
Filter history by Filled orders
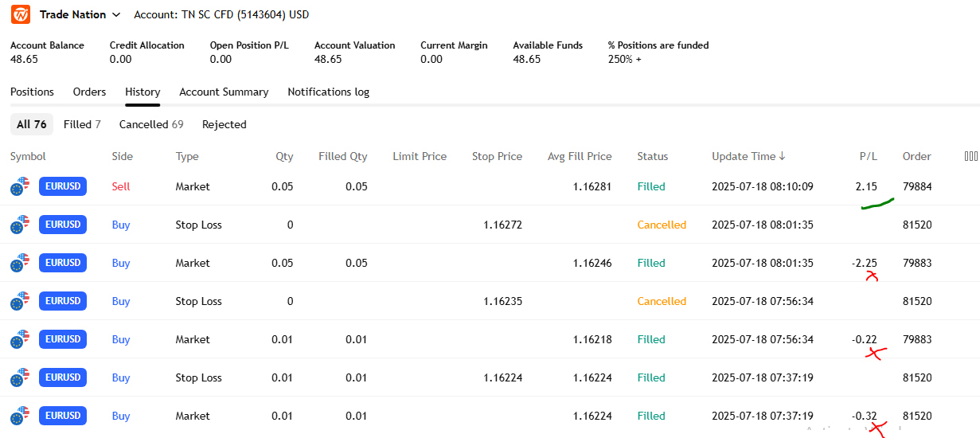(82, 124)
